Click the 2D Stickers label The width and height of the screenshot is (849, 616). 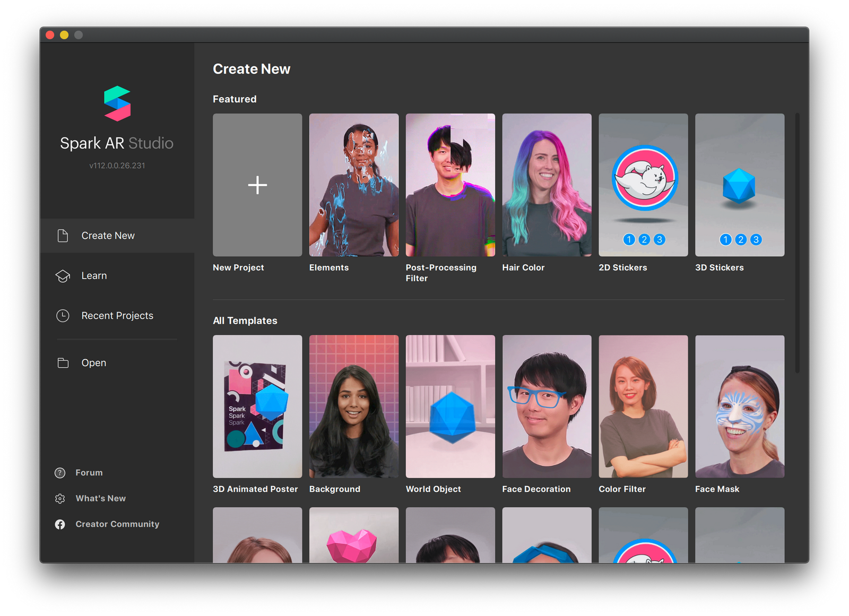623,268
